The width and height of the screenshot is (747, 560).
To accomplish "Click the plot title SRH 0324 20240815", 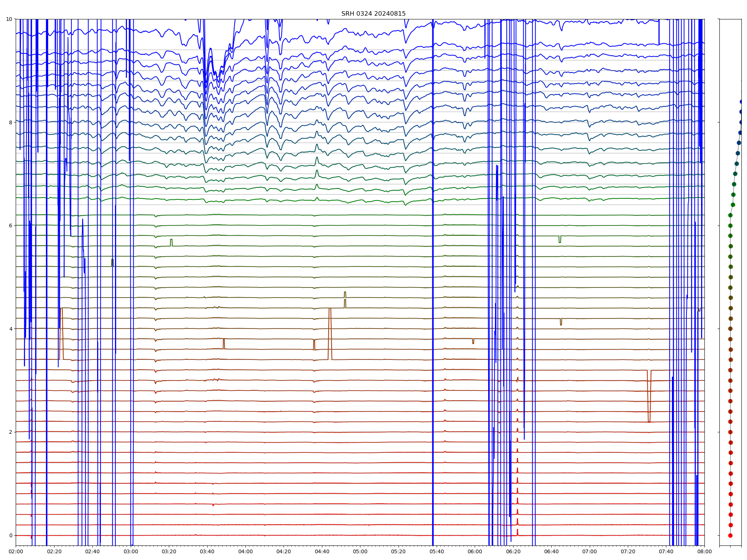I will [373, 14].
